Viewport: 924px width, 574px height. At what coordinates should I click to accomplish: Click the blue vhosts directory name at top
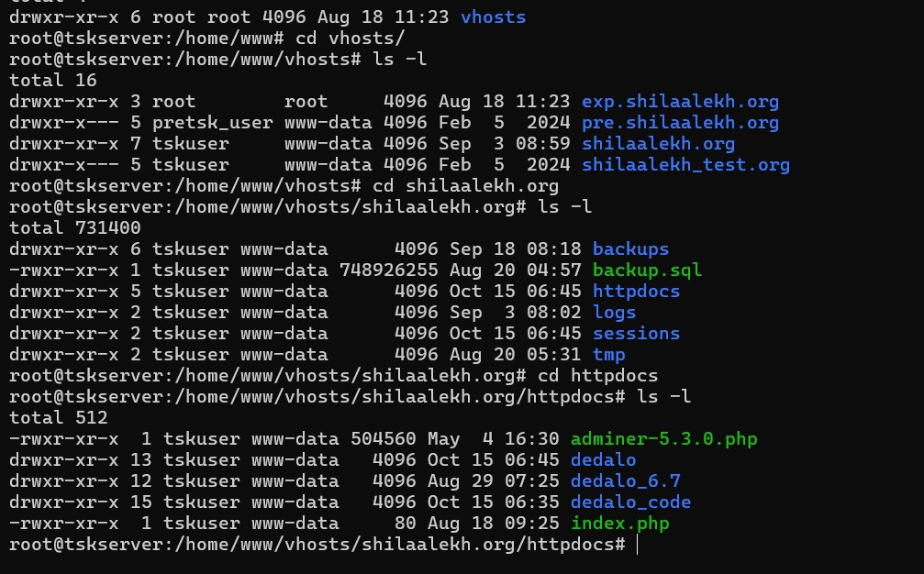tap(493, 17)
